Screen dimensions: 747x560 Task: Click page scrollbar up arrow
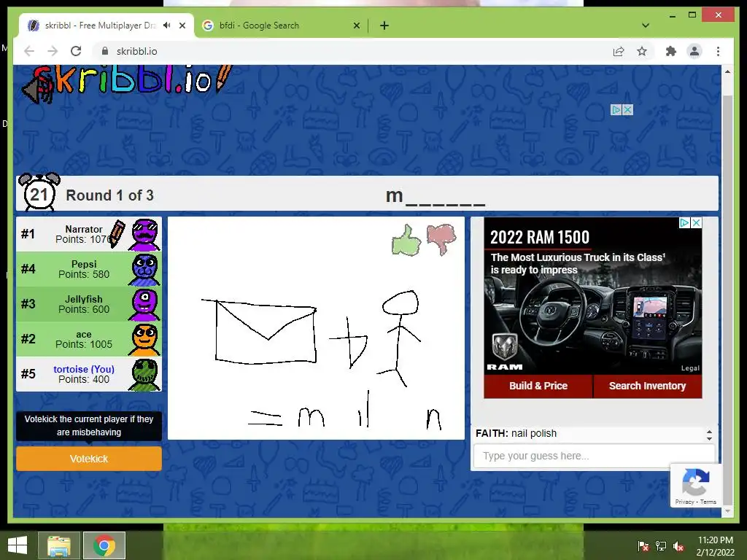(727, 72)
